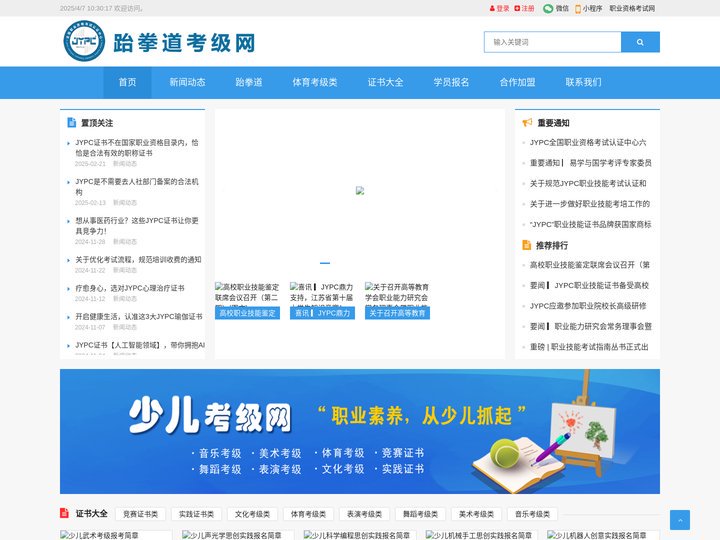The height and width of the screenshot is (540, 720).
Task: Open the 学员报名 navigation item
Action: [x=451, y=82]
